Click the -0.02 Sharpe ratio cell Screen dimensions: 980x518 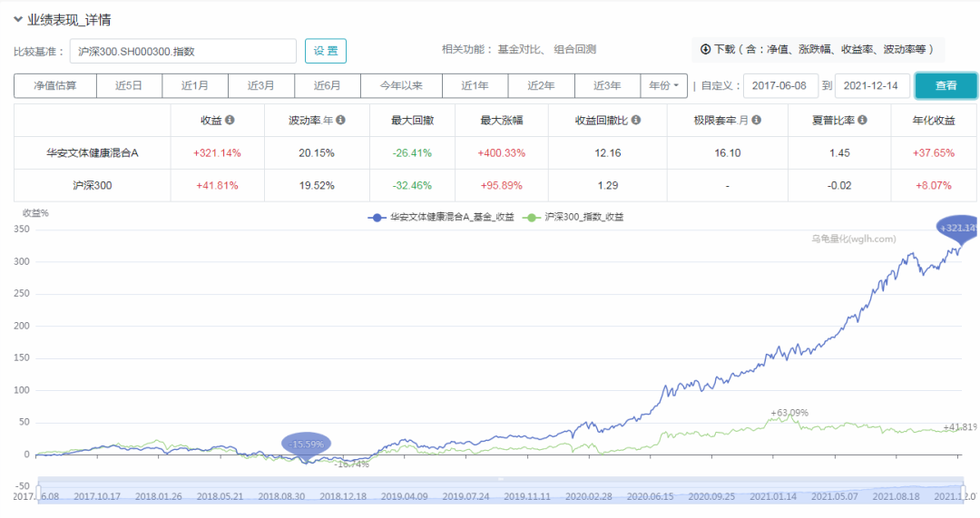click(x=839, y=186)
